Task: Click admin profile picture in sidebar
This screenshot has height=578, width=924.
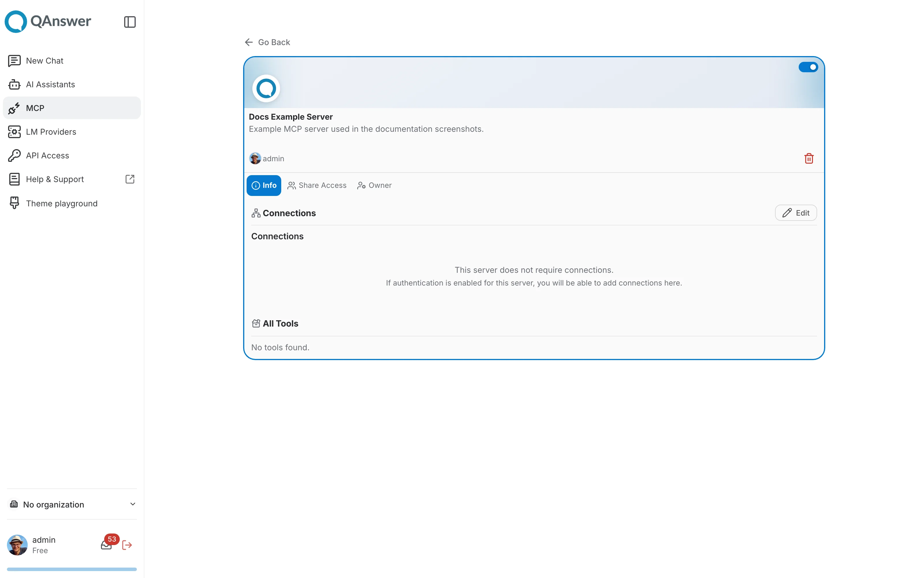Action: 17,545
